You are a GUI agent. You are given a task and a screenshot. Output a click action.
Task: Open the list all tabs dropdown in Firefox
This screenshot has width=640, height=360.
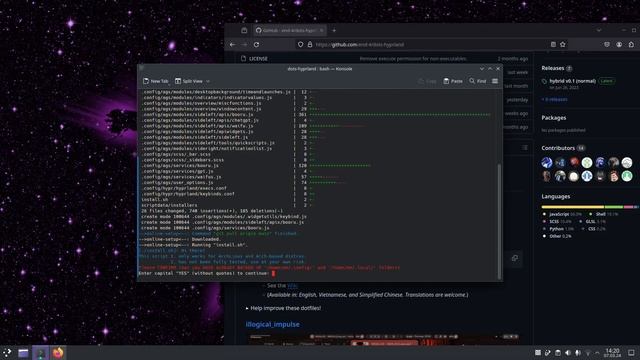click(599, 30)
